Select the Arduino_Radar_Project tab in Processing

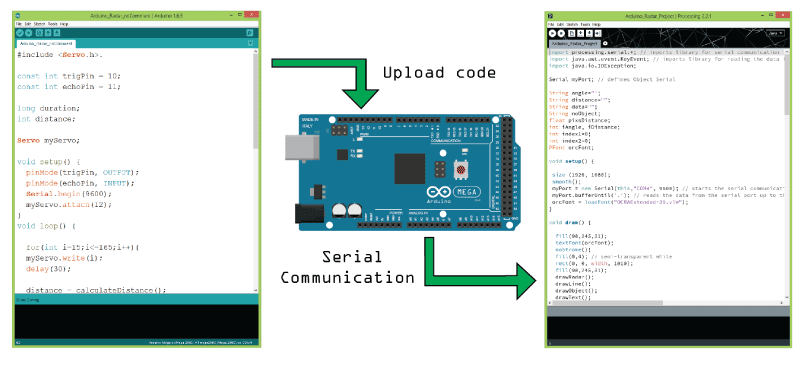[574, 44]
